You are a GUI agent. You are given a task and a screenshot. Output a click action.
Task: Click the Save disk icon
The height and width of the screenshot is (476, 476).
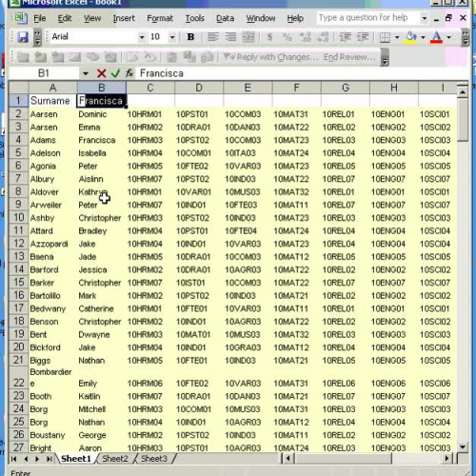pos(23,37)
